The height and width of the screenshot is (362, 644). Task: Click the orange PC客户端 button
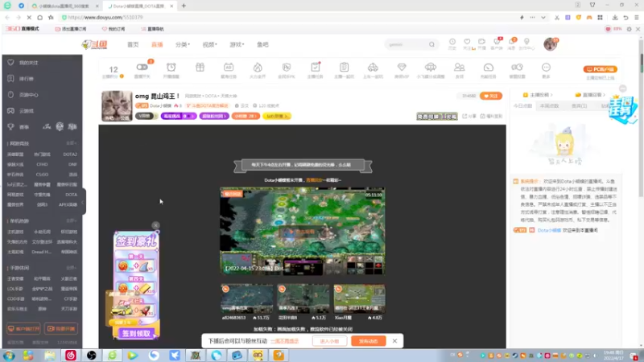[x=600, y=69]
